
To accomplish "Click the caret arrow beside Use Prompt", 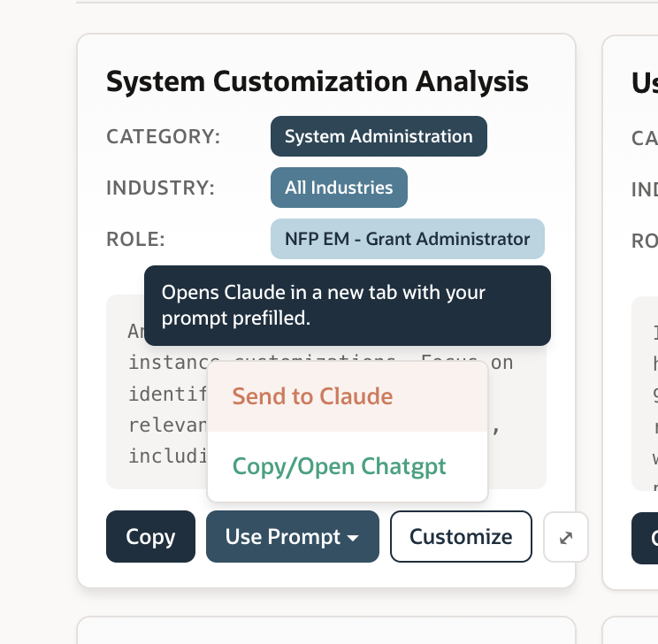I will (x=353, y=538).
